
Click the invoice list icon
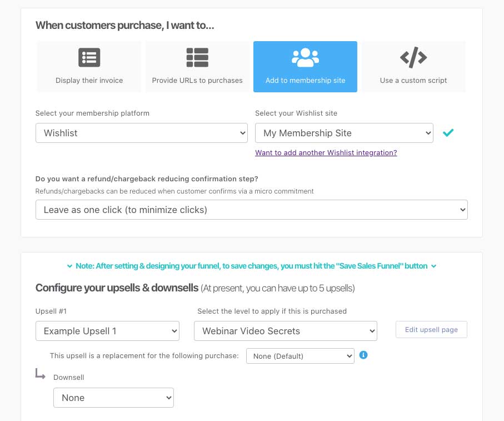point(89,57)
